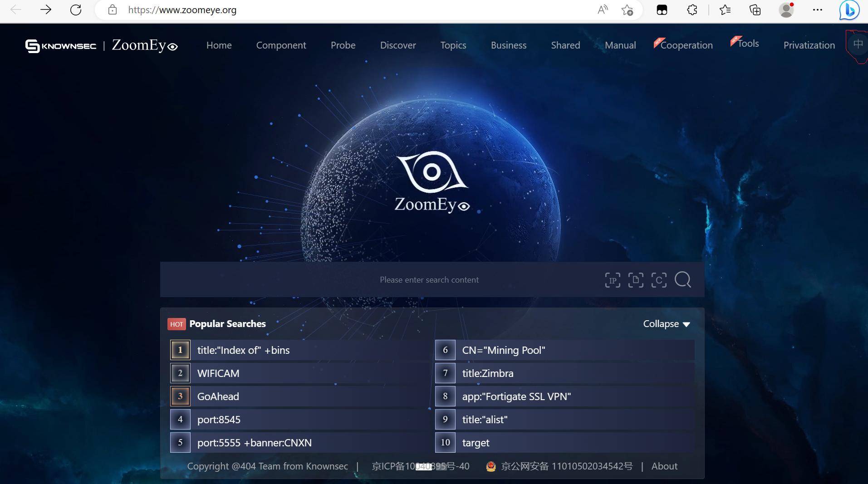
Task: Click the magnifying glass search icon
Action: (x=683, y=279)
